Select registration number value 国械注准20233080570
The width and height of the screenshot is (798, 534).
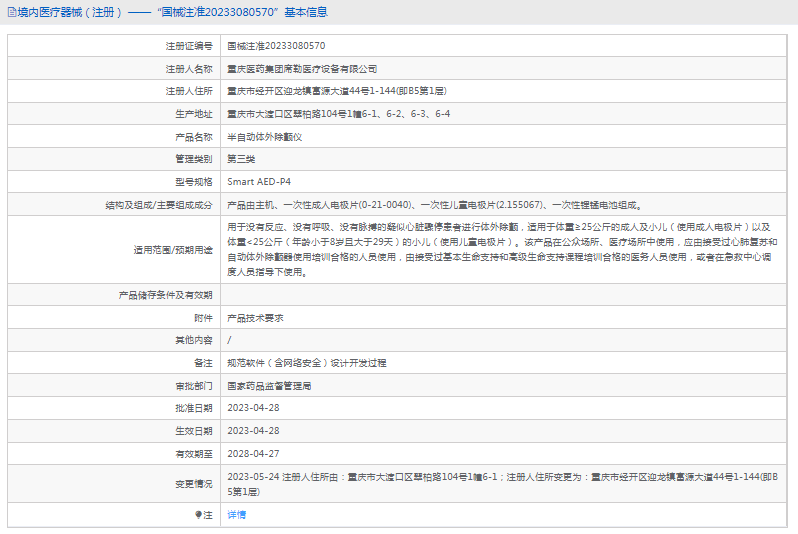click(x=276, y=46)
